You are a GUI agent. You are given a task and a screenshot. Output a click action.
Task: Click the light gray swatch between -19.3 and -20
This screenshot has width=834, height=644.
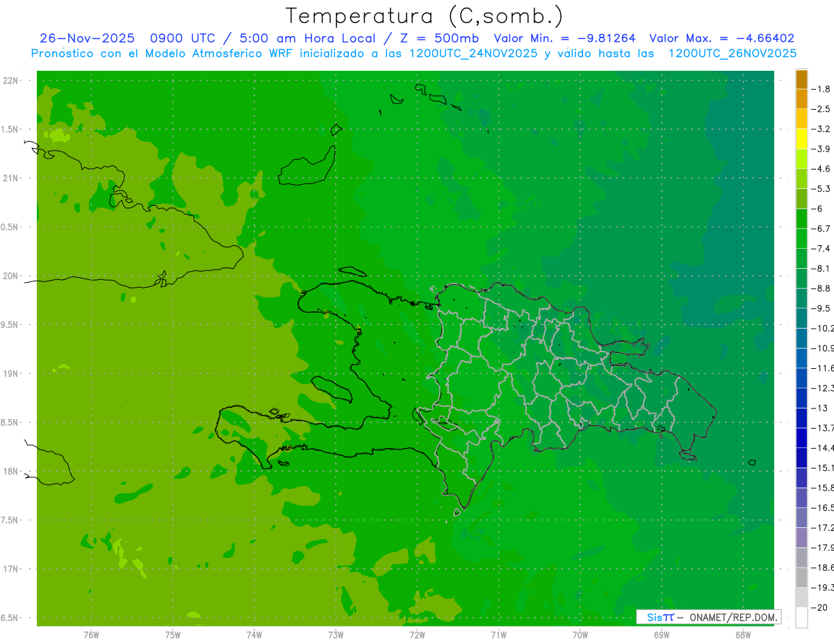point(801,597)
